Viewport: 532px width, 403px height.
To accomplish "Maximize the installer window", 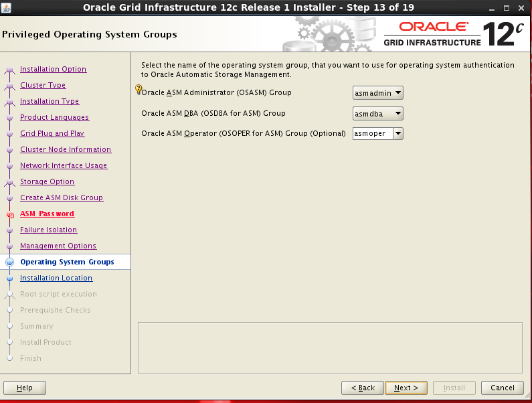I will pos(507,8).
